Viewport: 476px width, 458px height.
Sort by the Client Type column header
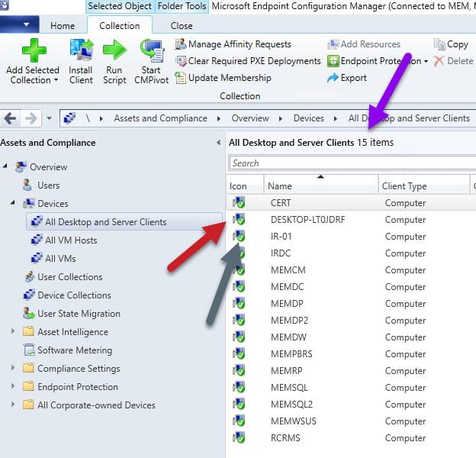pos(424,184)
